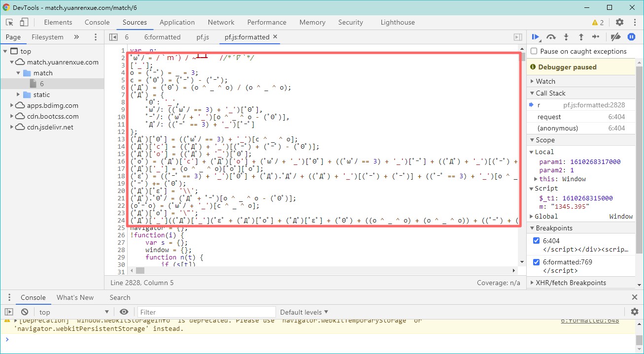The image size is (644, 354).
Task: Step into next function call
Action: pos(566,37)
